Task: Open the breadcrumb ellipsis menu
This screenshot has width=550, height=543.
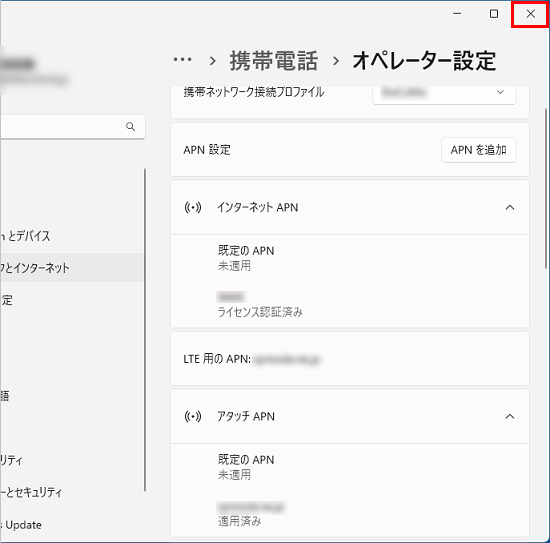Action: pyautogui.click(x=182, y=60)
